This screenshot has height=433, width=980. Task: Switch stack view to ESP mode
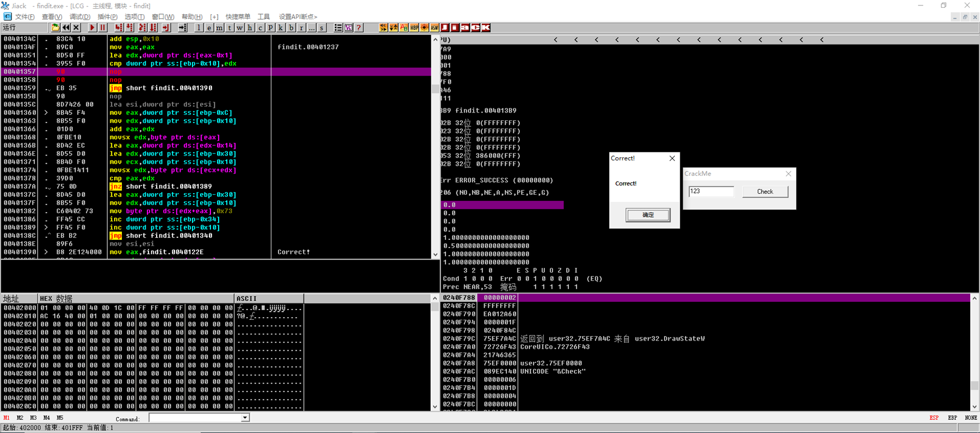pos(934,418)
